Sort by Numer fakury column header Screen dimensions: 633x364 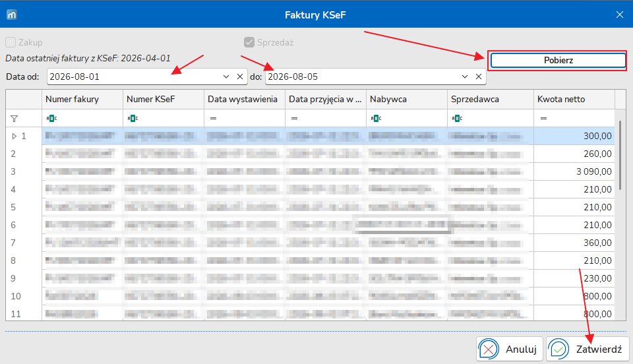(x=82, y=100)
